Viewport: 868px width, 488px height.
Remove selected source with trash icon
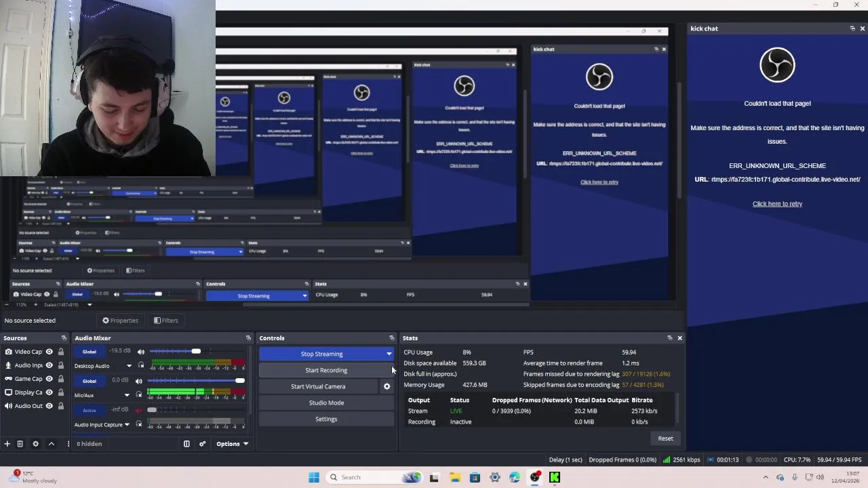pyautogui.click(x=20, y=444)
